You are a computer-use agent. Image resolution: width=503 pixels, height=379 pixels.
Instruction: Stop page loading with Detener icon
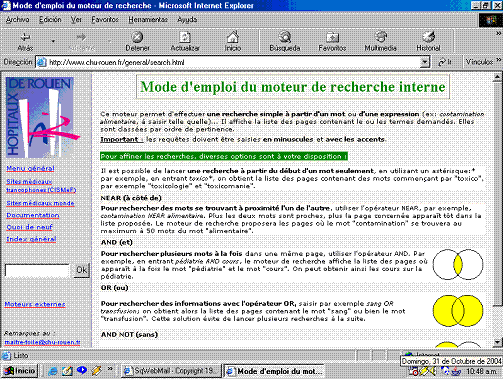click(x=137, y=37)
